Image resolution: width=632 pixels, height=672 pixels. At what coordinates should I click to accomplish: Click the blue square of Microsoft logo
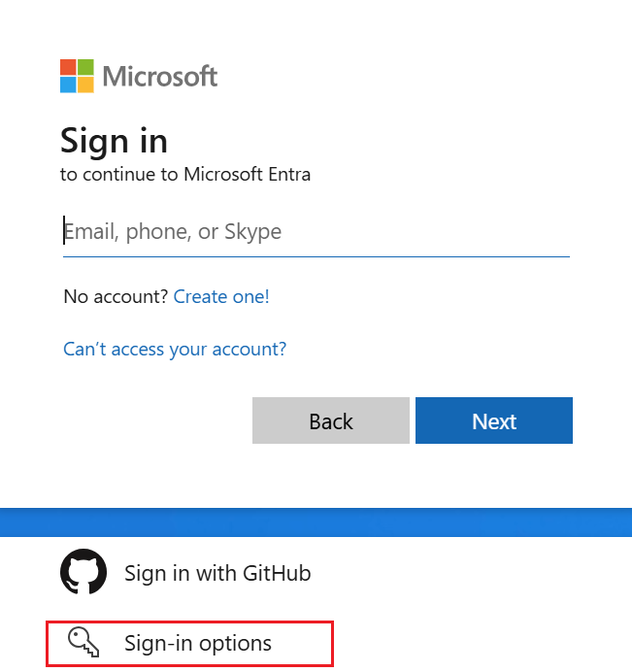[x=68, y=84]
